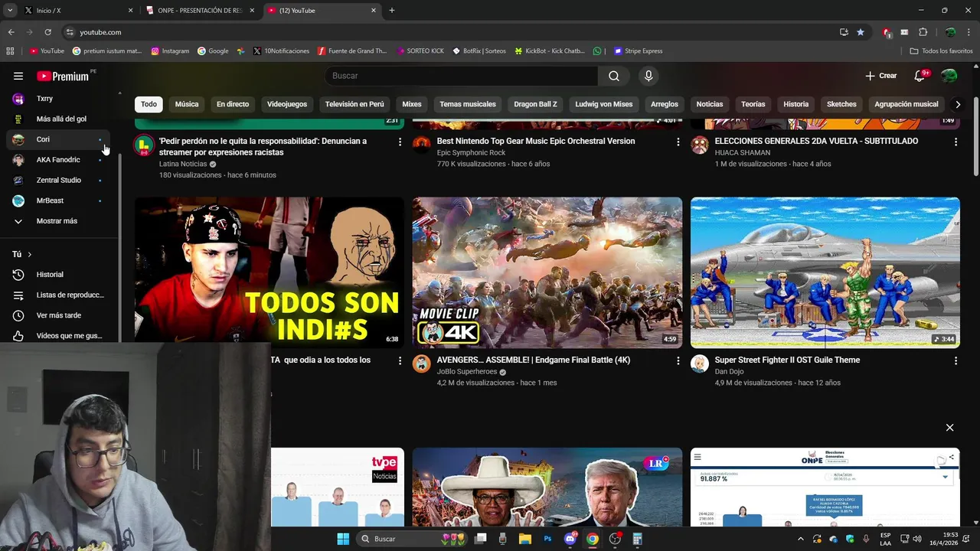Select the En directo filter chip

(233, 104)
